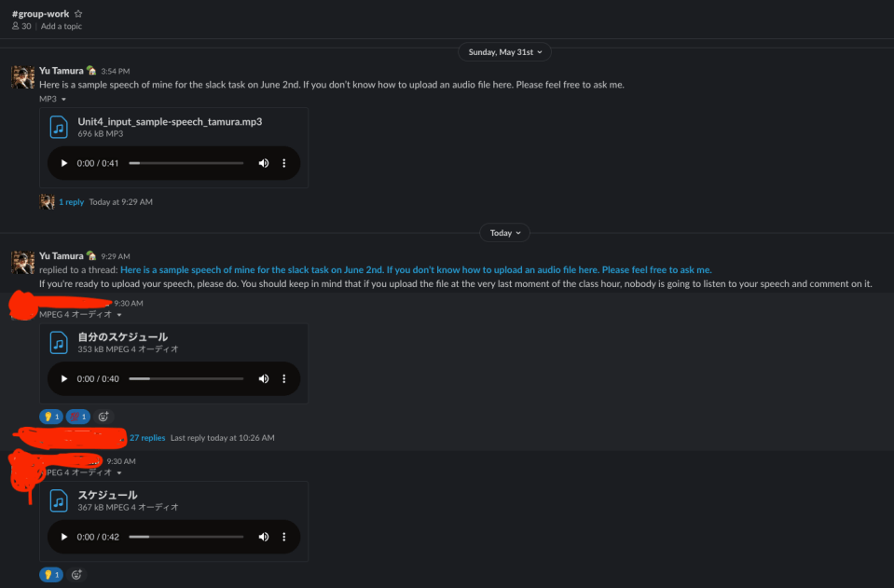Play the スケジュール audio at bottom

tap(64, 537)
